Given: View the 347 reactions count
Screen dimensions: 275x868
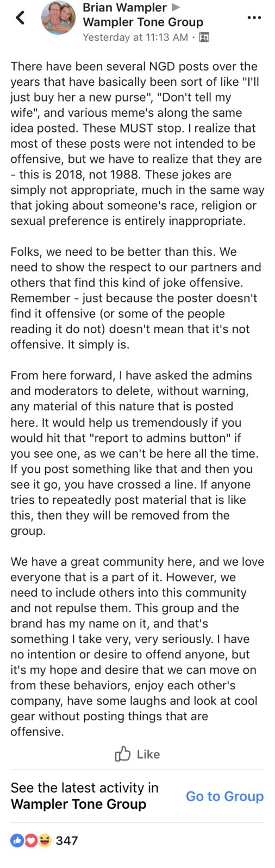Looking at the screenshot, I should [67, 840].
